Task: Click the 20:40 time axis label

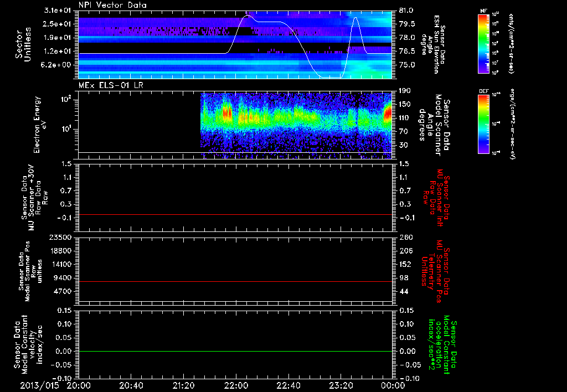Action: [x=131, y=385]
